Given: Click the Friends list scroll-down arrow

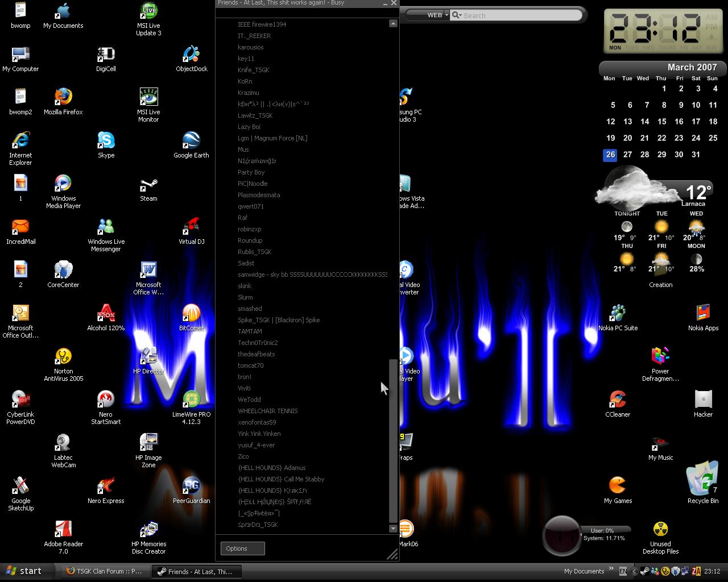Looking at the screenshot, I should [x=392, y=529].
